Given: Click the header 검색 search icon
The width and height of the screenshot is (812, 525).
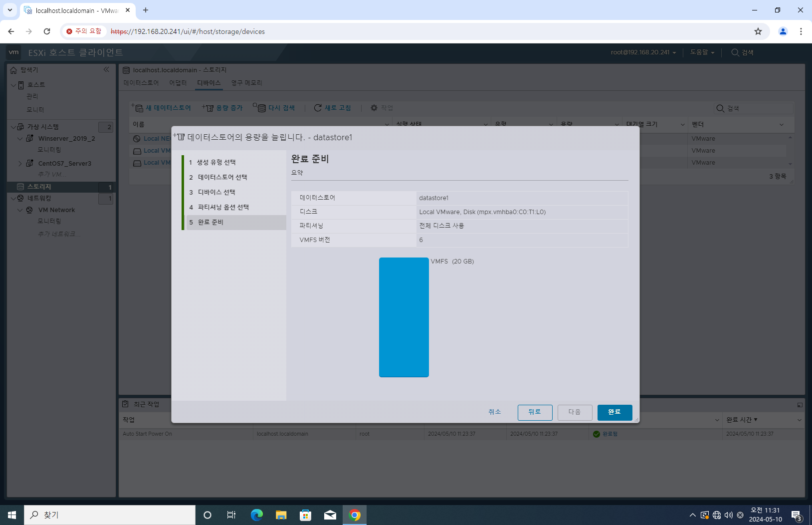Looking at the screenshot, I should (735, 52).
